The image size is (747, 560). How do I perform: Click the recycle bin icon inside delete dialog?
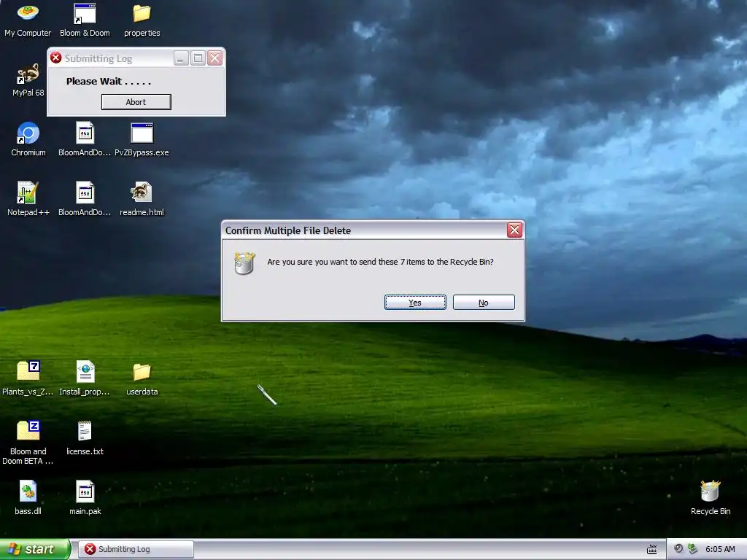click(245, 262)
